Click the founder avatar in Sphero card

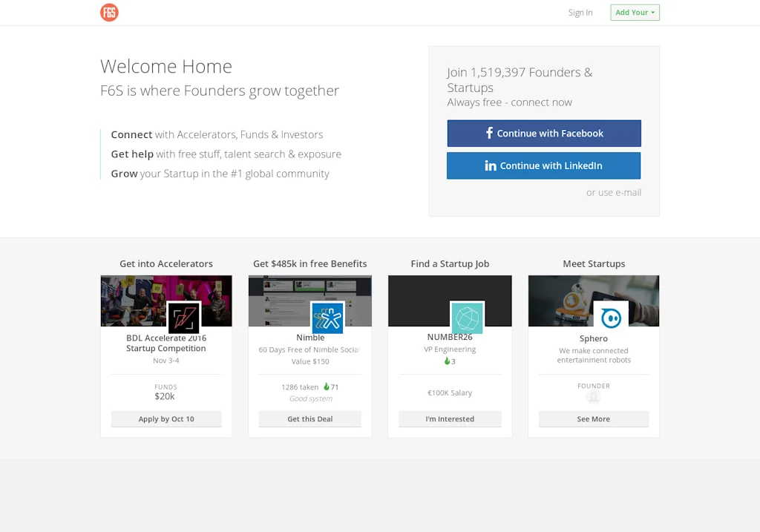coord(593,398)
